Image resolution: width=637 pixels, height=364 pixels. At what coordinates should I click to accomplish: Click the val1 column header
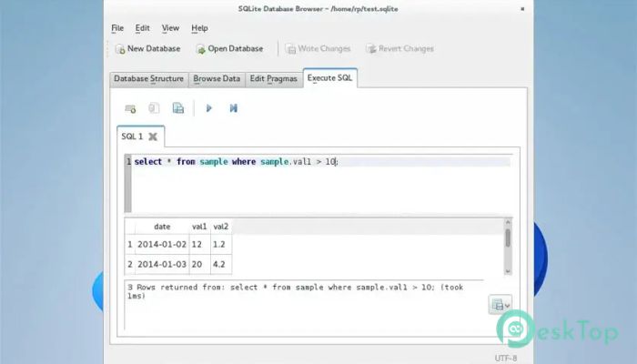tap(199, 227)
